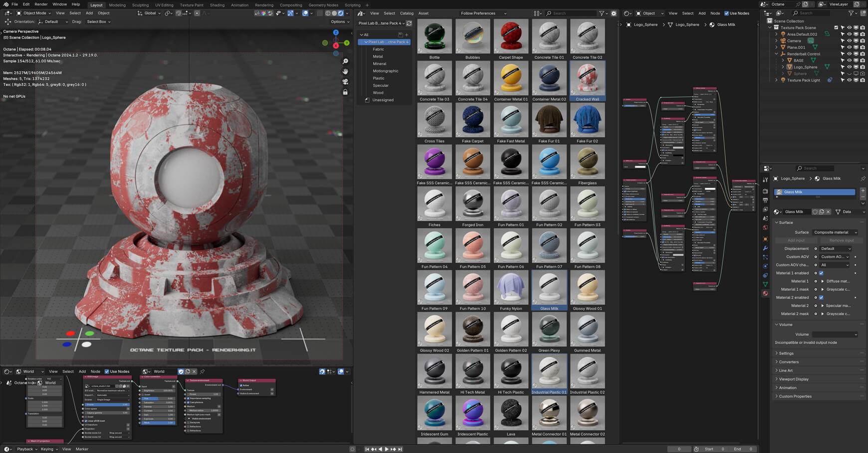Open World properties tab icon
Viewport: 868px width, 453px height.
765,228
